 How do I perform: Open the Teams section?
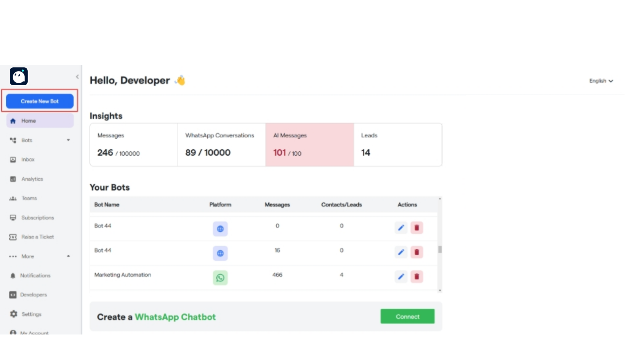29,198
